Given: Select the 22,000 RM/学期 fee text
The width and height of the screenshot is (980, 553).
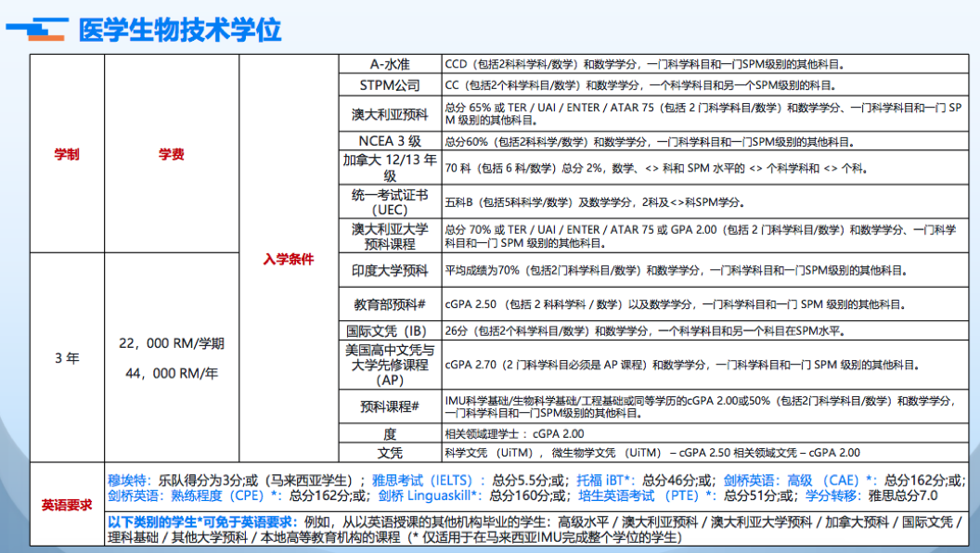Looking at the screenshot, I should [172, 343].
